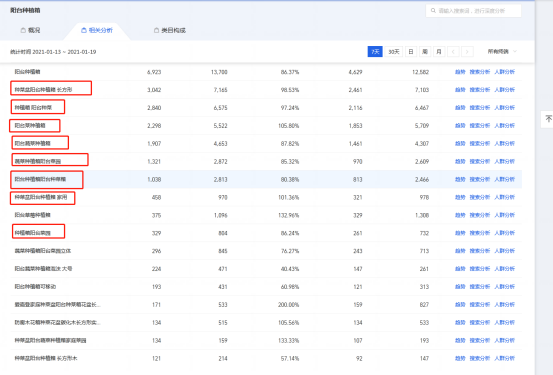
Task: Click 趋势 in the 329 row
Action: point(460,233)
